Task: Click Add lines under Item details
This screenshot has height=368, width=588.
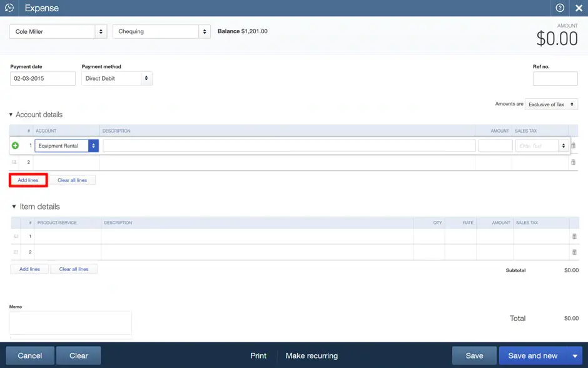Action: coord(29,269)
